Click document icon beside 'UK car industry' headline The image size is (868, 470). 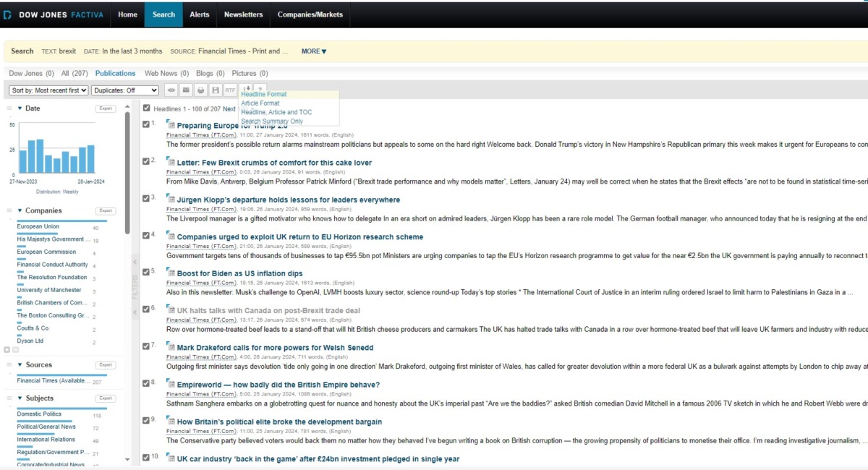[171, 458]
